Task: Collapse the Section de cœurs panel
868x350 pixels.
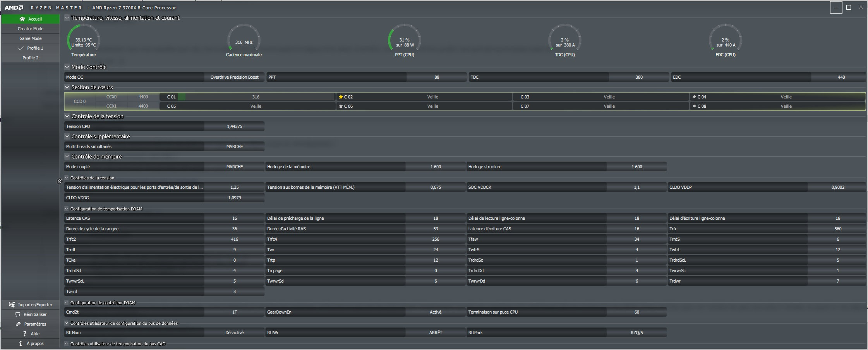Action: coord(67,87)
